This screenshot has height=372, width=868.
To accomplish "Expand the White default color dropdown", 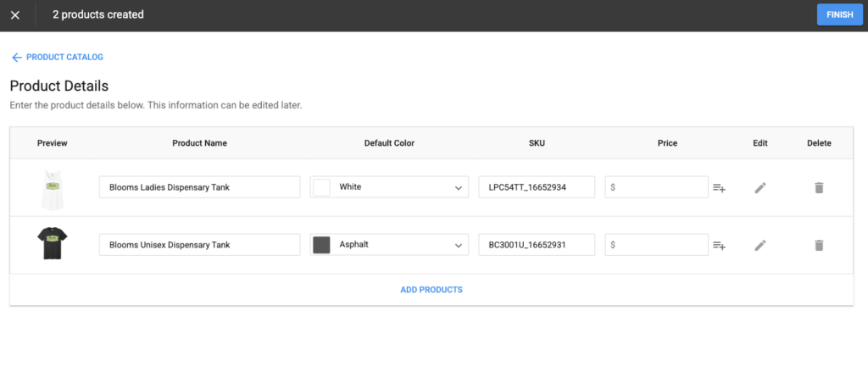I will 389,187.
